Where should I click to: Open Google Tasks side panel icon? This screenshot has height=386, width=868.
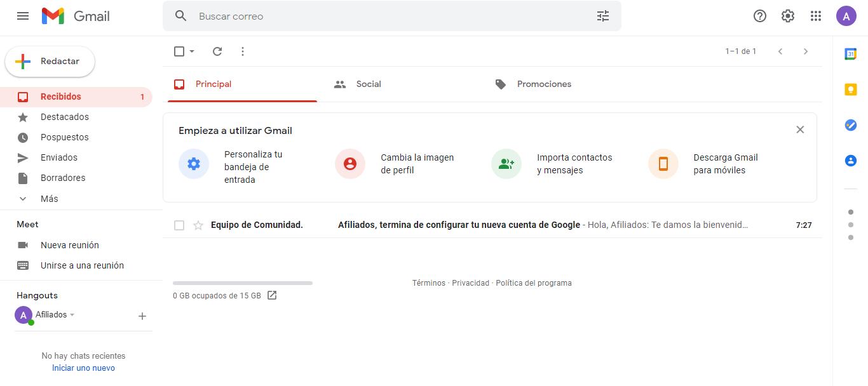[851, 125]
